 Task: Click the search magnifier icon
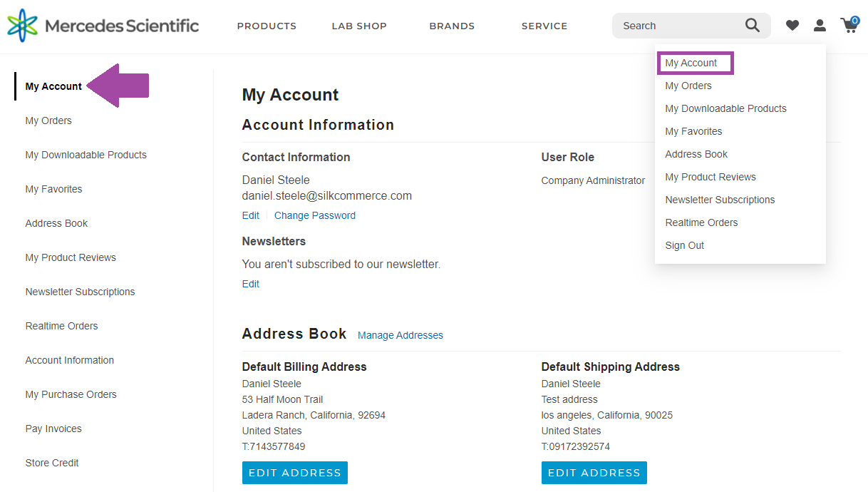pos(752,26)
